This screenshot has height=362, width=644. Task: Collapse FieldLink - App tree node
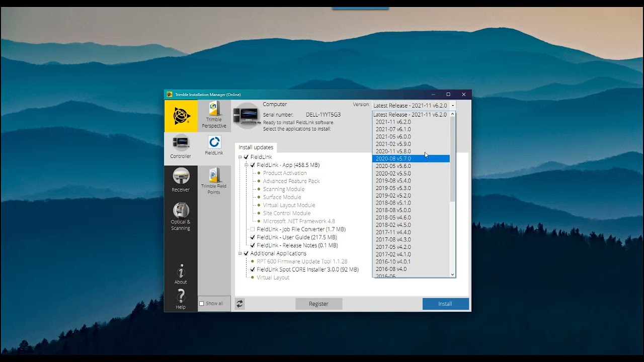pos(247,165)
